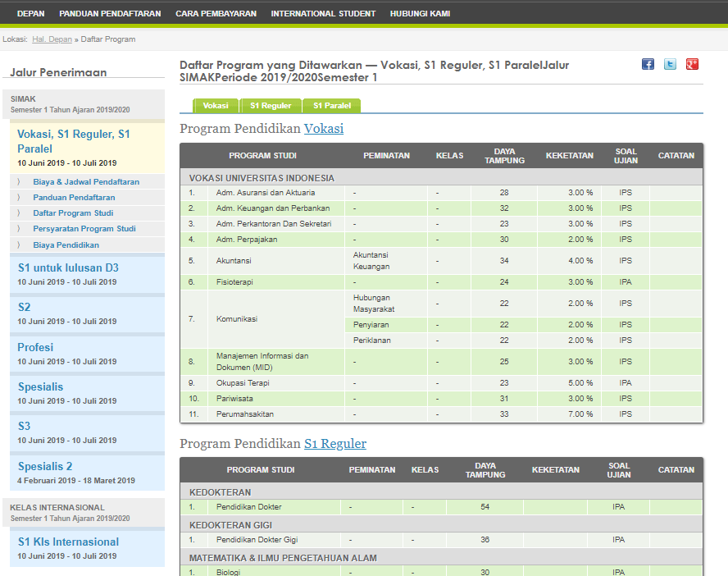Image resolution: width=728 pixels, height=576 pixels.
Task: Switch to the Vokasi tab
Action: 216,106
